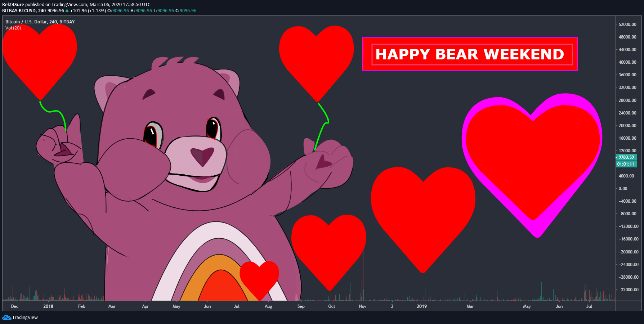644x324 pixels.
Task: Click the 48000.00 price axis label
Action: [x=627, y=37]
